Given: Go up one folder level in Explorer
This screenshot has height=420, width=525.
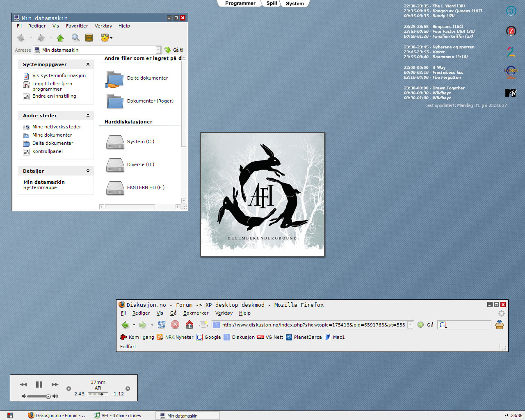Looking at the screenshot, I should [x=60, y=38].
